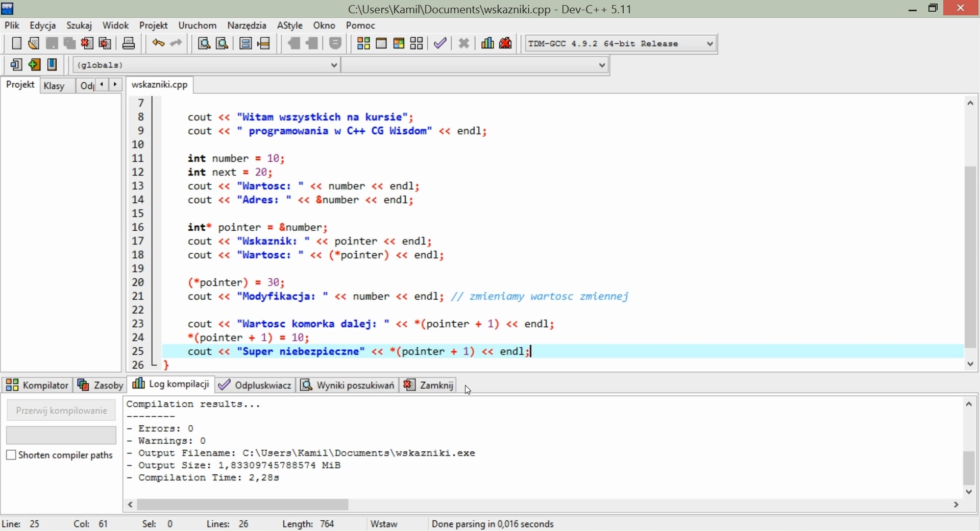Switch to the Odpluskwiacz tab
This screenshot has width=980, height=531.
[256, 385]
